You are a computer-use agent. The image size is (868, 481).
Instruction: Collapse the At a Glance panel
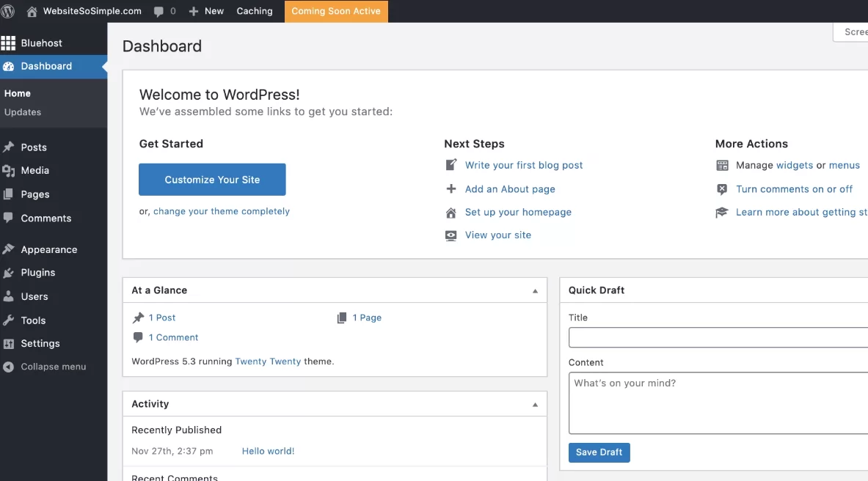click(535, 291)
